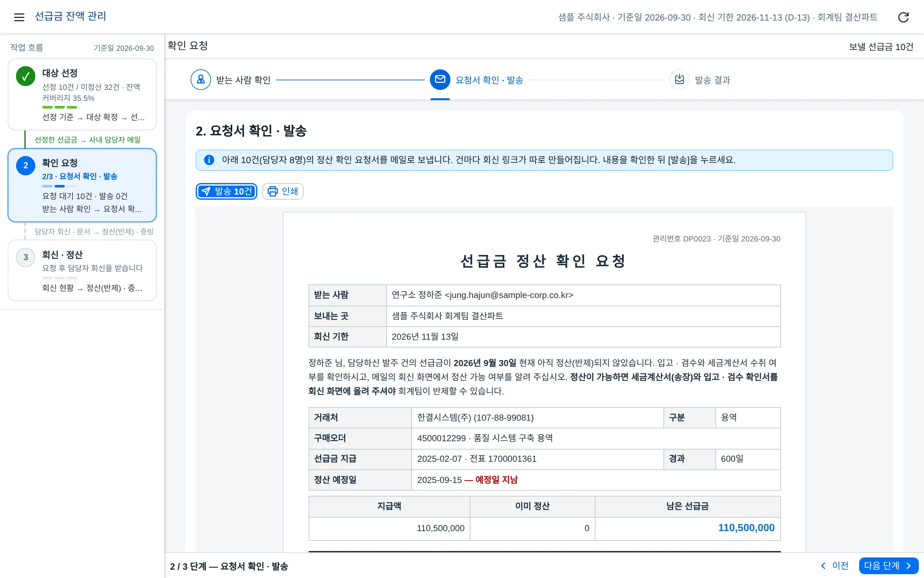Click the step 2 circle badge
The image size is (924, 578).
point(26,165)
